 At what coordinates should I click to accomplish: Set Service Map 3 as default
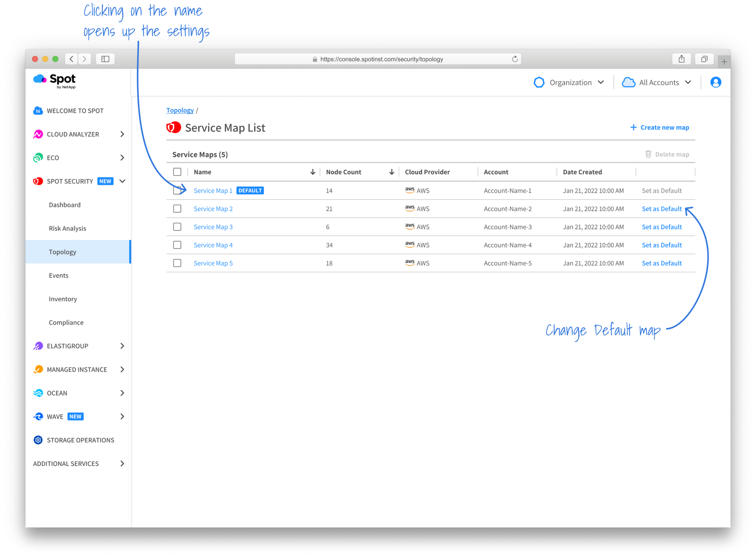[662, 227]
